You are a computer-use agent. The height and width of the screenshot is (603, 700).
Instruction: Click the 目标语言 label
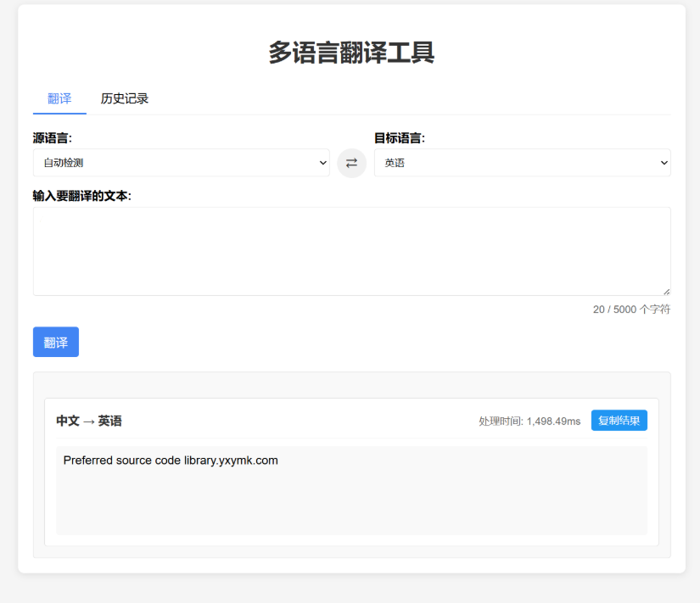(400, 138)
